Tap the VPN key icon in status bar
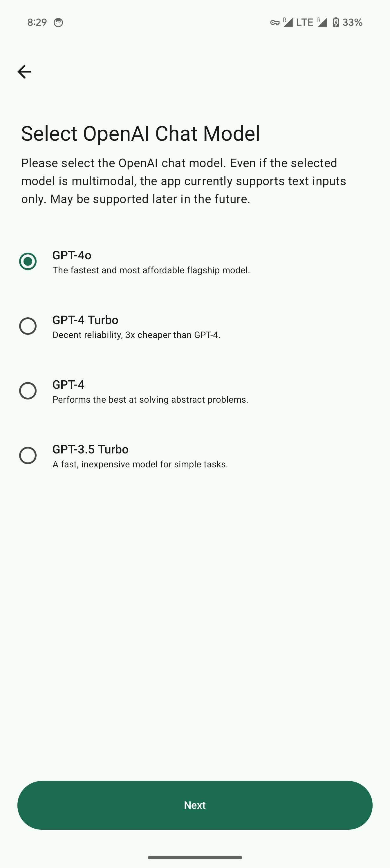Image resolution: width=390 pixels, height=868 pixels. pos(275,23)
